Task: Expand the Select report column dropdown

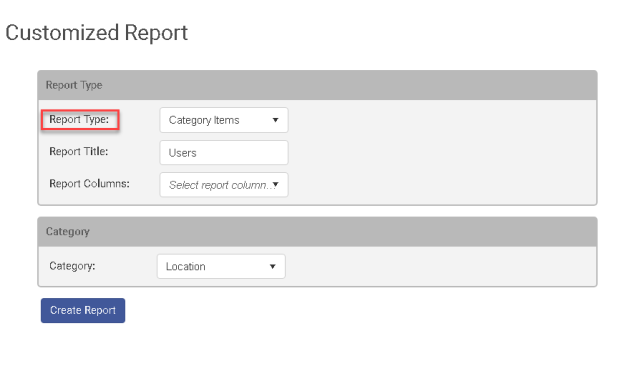Action: pyautogui.click(x=224, y=185)
